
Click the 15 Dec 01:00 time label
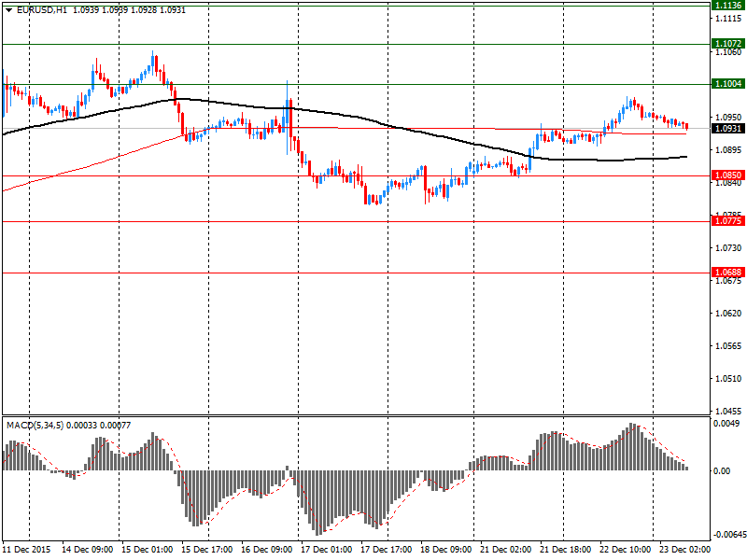click(x=148, y=550)
